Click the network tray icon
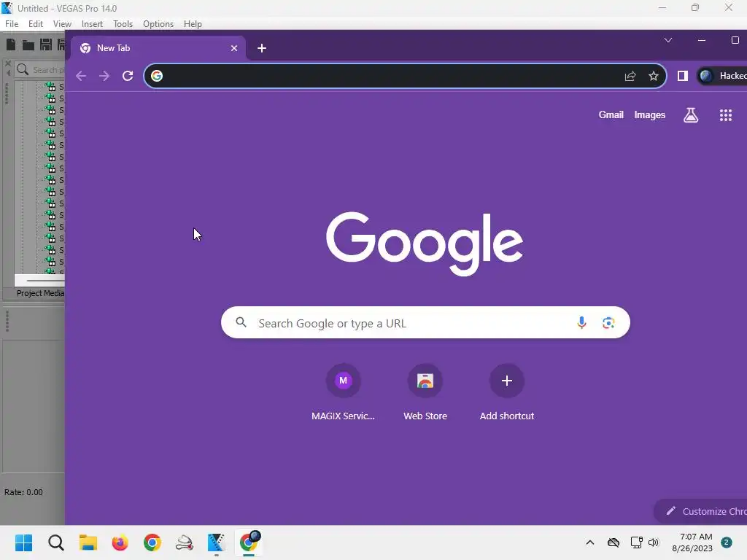The image size is (747, 560). tap(636, 542)
